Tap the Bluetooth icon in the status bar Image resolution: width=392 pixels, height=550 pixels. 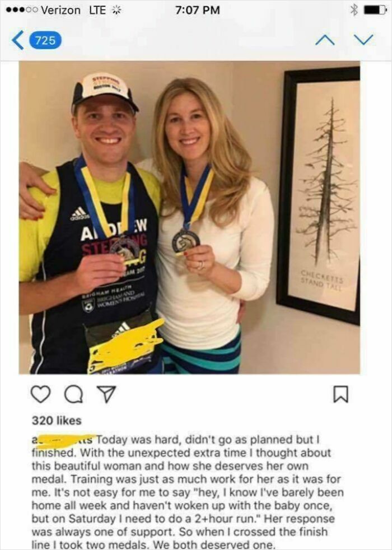coord(353,9)
